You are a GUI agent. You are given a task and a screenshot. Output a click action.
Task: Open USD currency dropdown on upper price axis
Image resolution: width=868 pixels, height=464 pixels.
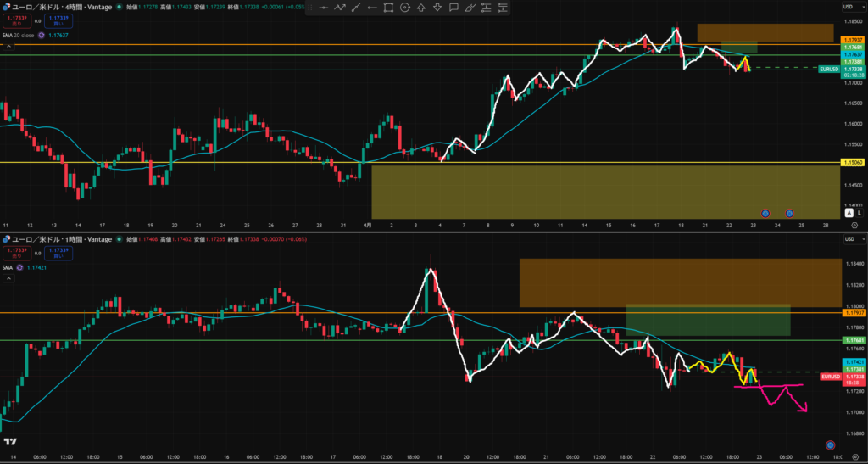[849, 7]
